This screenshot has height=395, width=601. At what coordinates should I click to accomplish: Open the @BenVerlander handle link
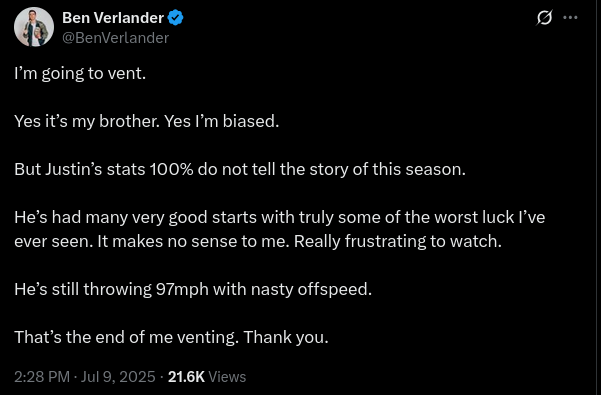point(115,38)
